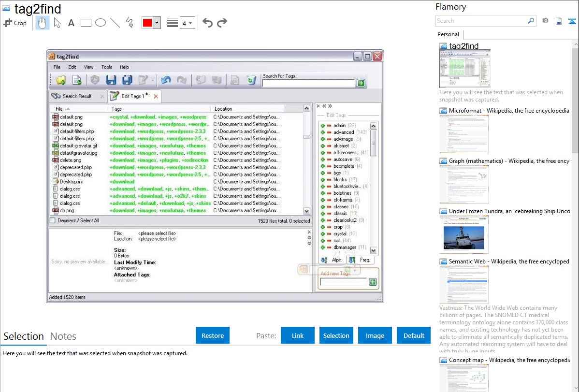The image size is (579, 392).
Task: Activate the hand pan tool
Action: click(42, 23)
